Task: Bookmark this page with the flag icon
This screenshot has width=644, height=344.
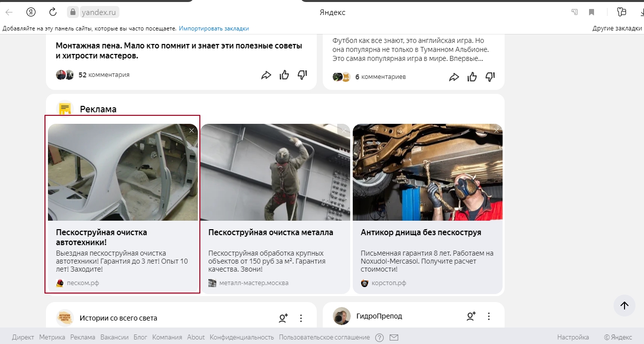Action: coord(592,12)
